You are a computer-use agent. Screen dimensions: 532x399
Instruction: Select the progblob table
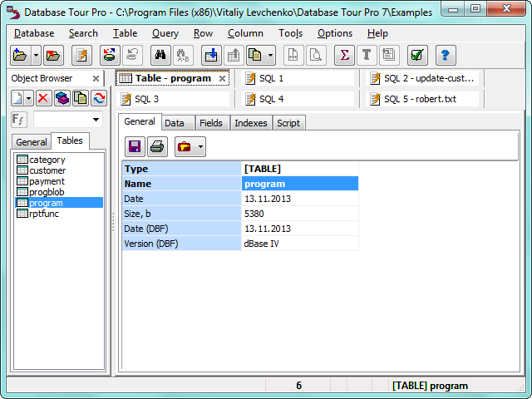point(41,192)
